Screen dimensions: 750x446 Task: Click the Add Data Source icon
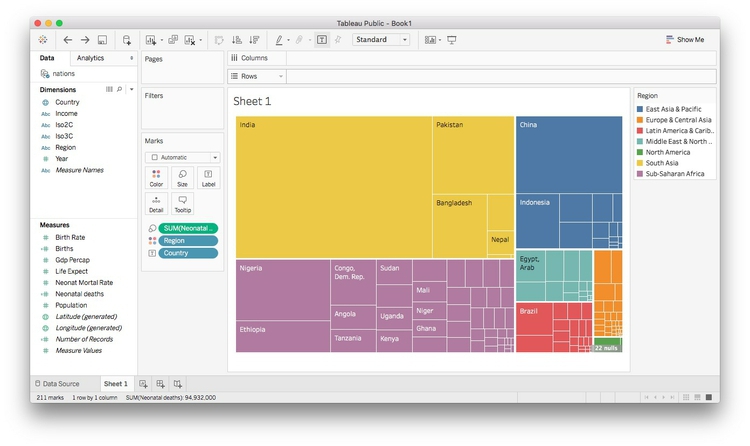point(127,40)
